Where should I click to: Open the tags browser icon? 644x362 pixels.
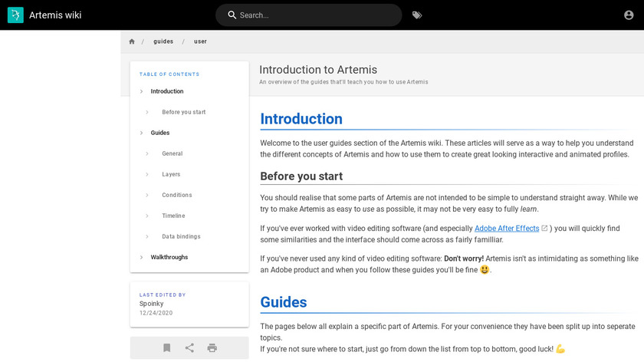click(x=417, y=15)
